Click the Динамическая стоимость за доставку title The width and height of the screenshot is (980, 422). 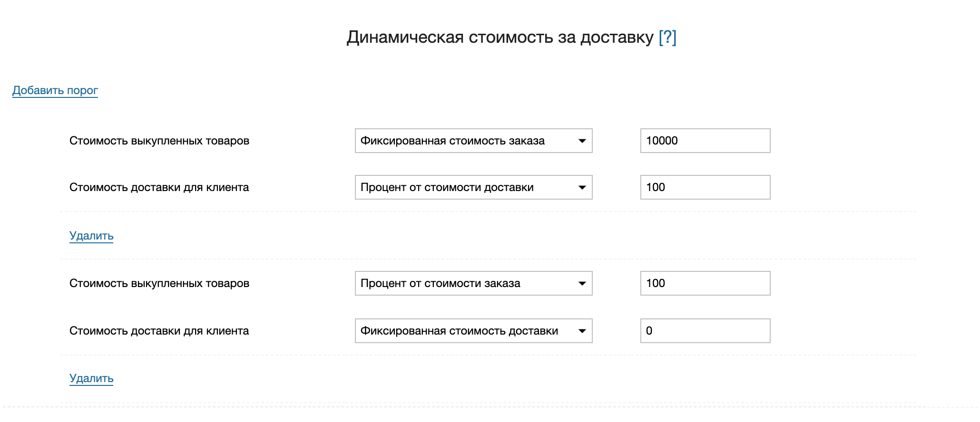coord(499,36)
